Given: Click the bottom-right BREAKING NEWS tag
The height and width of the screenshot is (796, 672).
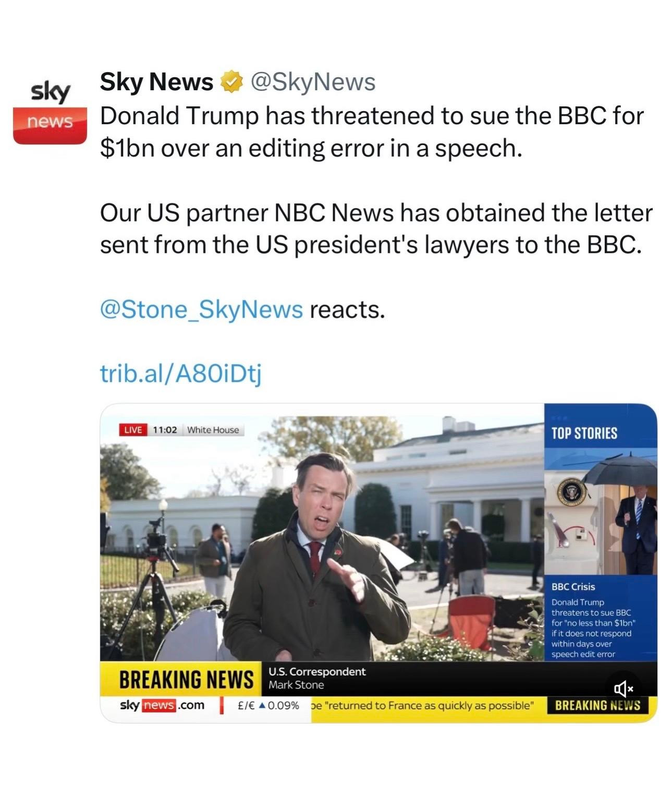Looking at the screenshot, I should (597, 706).
